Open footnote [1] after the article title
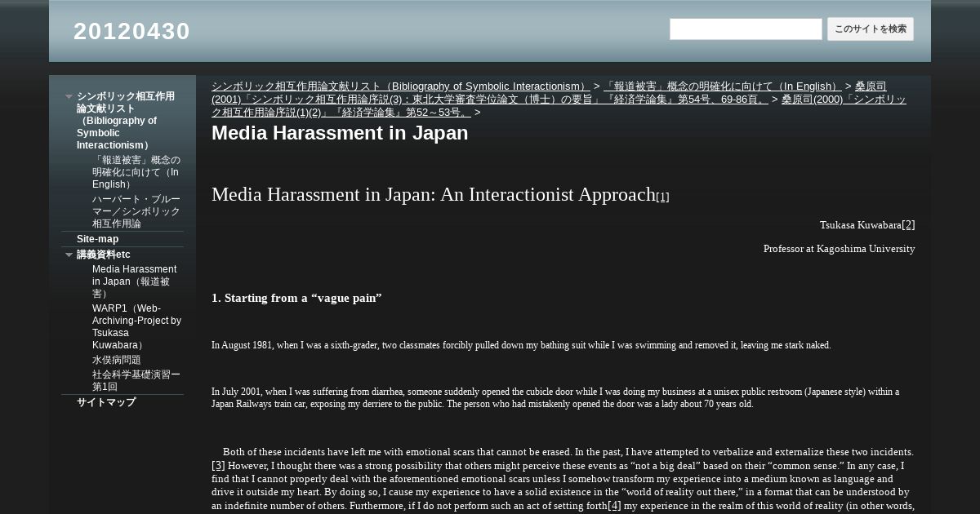980x514 pixels. [x=662, y=197]
